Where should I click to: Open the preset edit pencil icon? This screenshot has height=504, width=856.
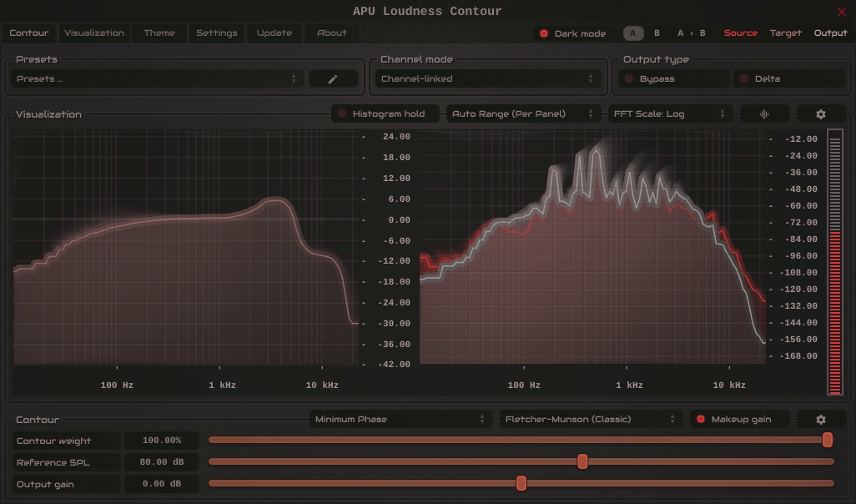click(333, 78)
